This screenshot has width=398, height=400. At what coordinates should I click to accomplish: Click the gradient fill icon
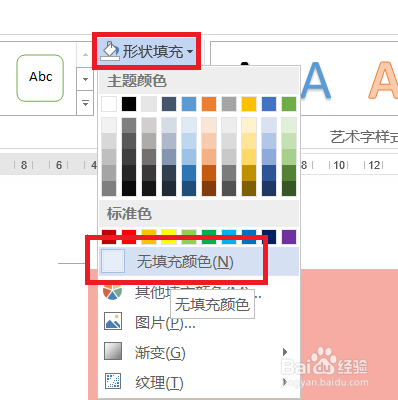pyautogui.click(x=113, y=351)
